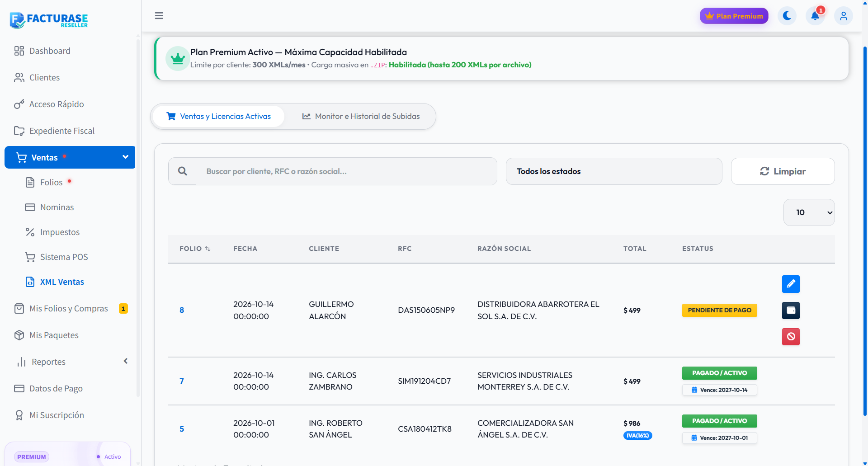Collapse the Ventas sidebar menu
Viewport: 868px width, 466px height.
[70, 157]
